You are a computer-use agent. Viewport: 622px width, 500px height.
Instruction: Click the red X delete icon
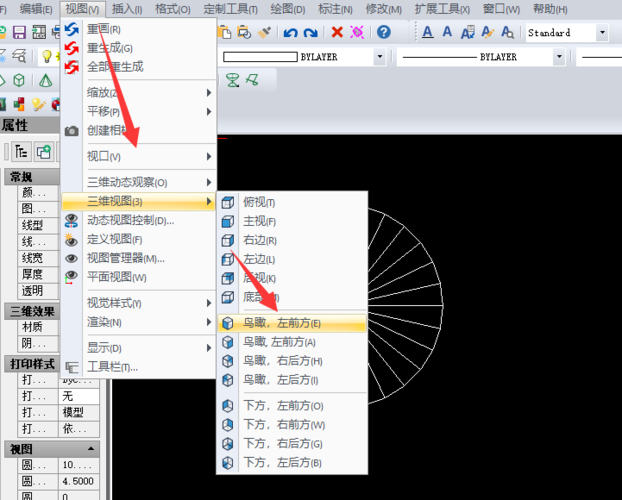coord(337,32)
